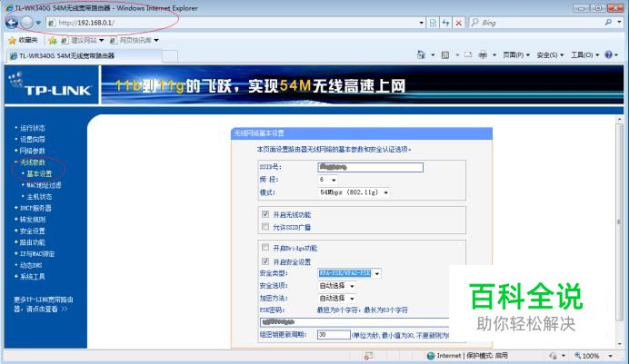Click the more TP-LINK routers link
This screenshot has width=629, height=364.
44,304
